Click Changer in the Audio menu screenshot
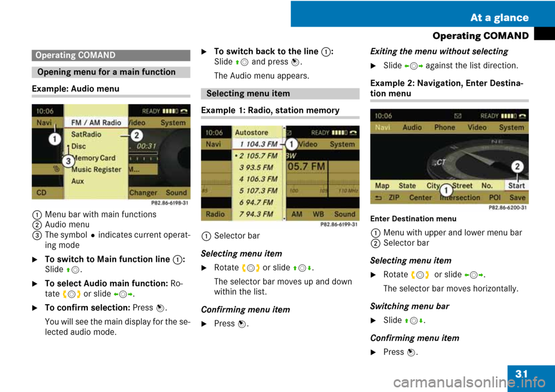Screen dimensions: 555x392 pyautogui.click(x=143, y=193)
